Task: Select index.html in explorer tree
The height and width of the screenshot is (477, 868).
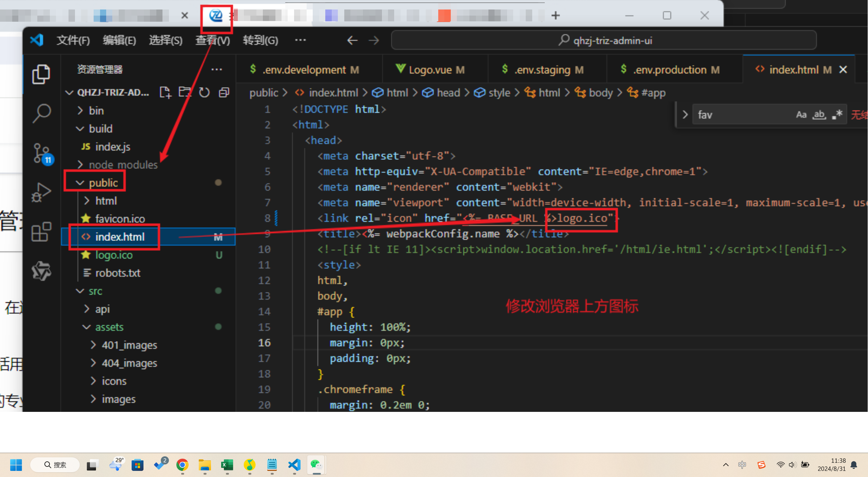Action: tap(148, 236)
